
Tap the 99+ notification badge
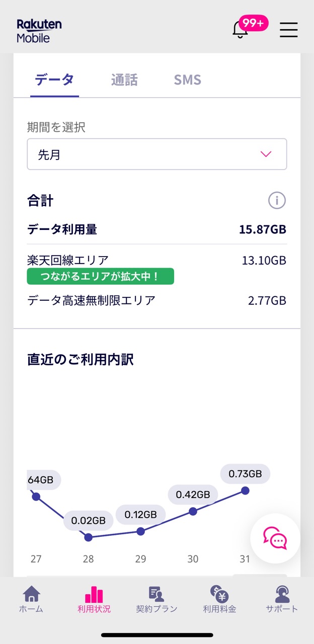[x=253, y=23]
